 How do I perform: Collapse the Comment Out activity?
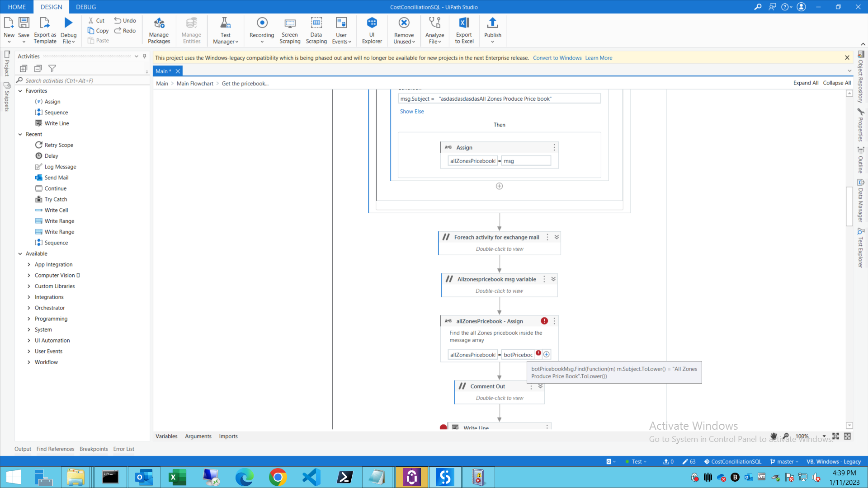click(x=540, y=386)
